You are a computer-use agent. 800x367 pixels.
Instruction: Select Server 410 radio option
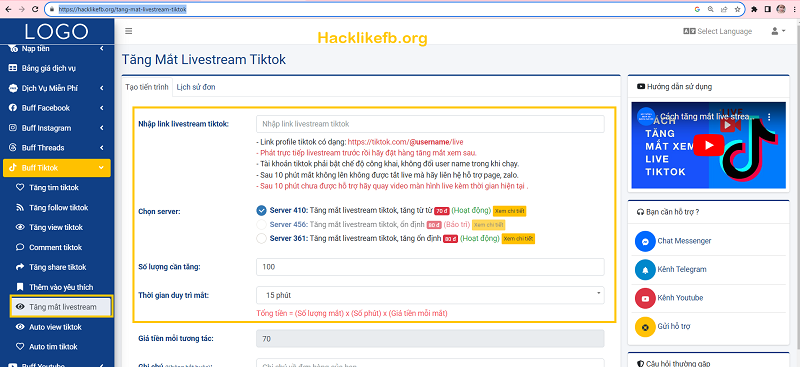pos(262,210)
